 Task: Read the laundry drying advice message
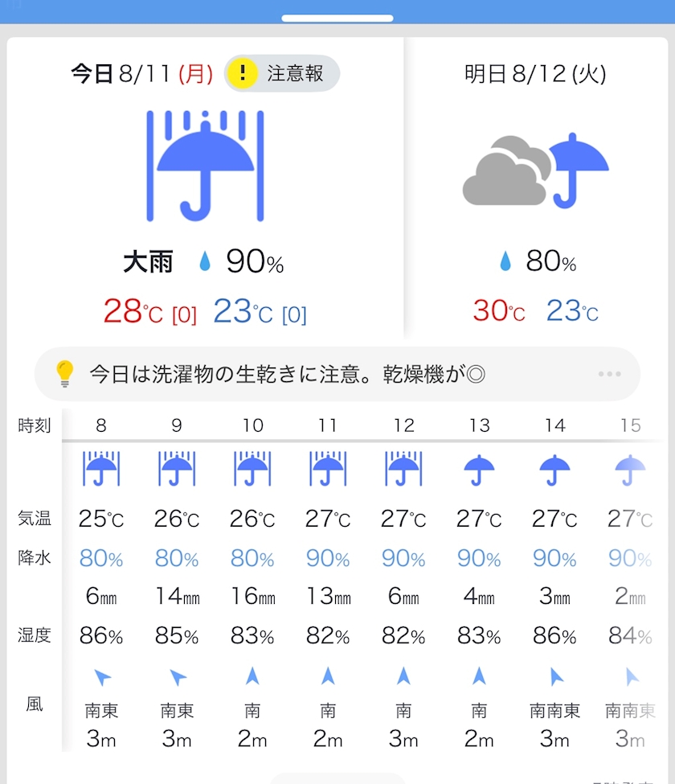pos(287,375)
